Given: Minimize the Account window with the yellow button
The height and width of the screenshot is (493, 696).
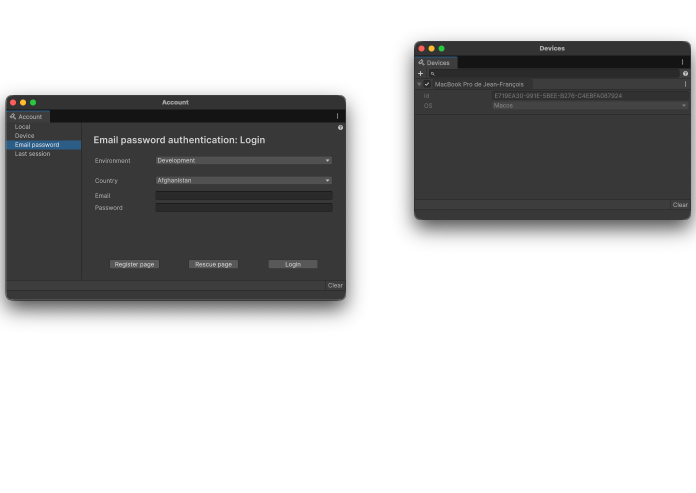Looking at the screenshot, I should pos(23,103).
